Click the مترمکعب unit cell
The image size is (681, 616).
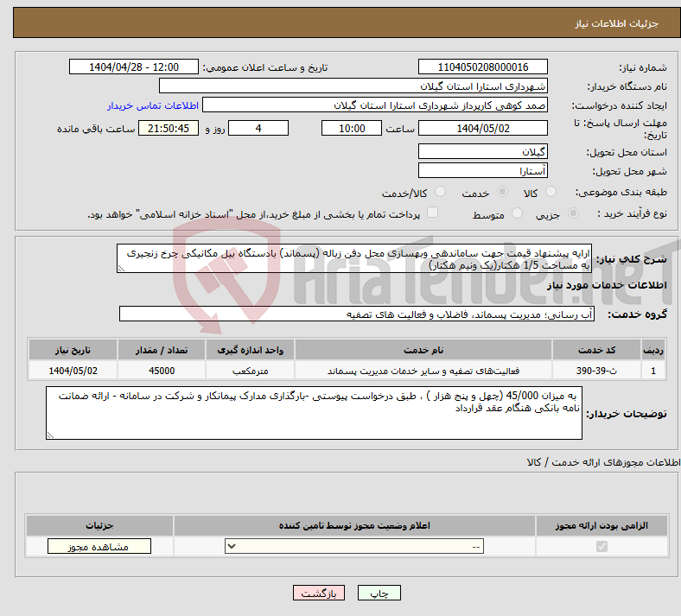(x=250, y=371)
